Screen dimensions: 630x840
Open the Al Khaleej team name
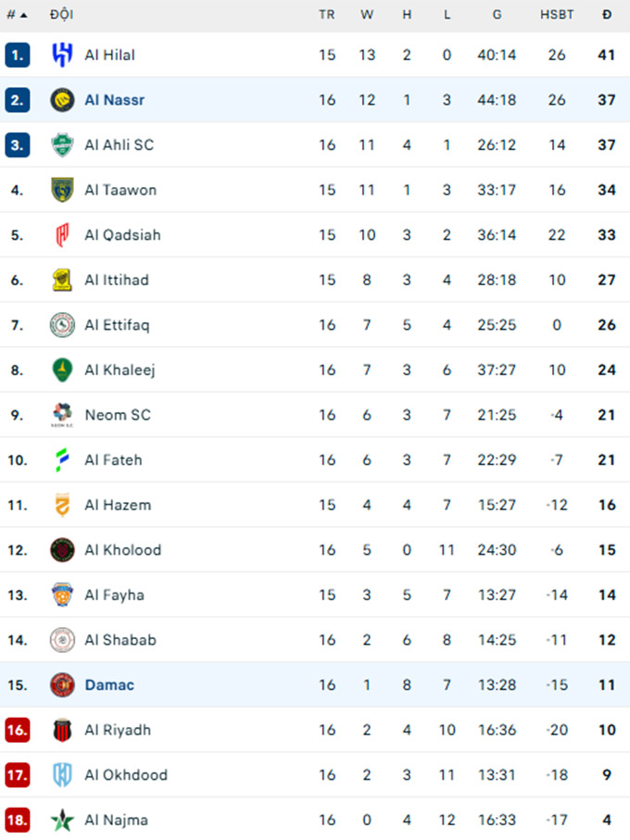120,370
